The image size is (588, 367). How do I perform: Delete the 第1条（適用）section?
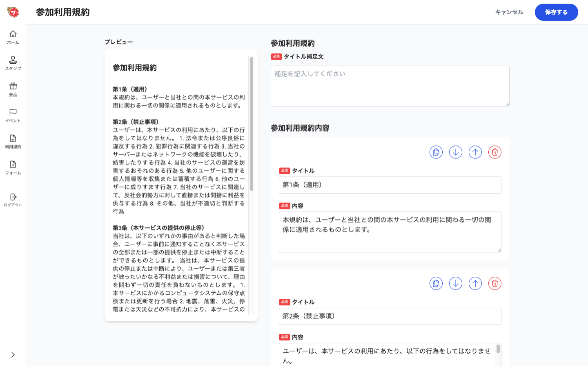click(x=494, y=152)
